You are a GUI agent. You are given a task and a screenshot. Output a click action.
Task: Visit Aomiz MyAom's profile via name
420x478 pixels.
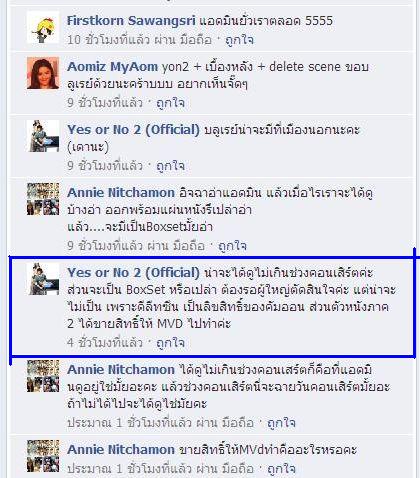click(x=112, y=67)
